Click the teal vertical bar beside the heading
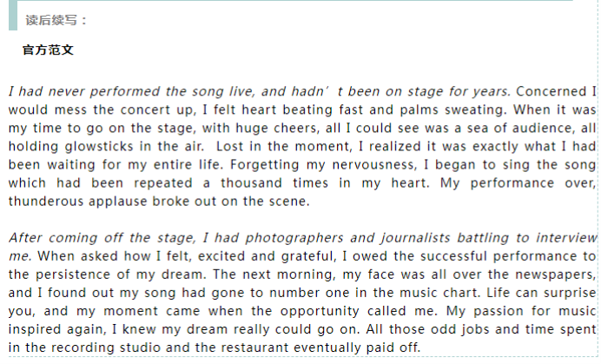The height and width of the screenshot is (364, 601). pyautogui.click(x=13, y=16)
